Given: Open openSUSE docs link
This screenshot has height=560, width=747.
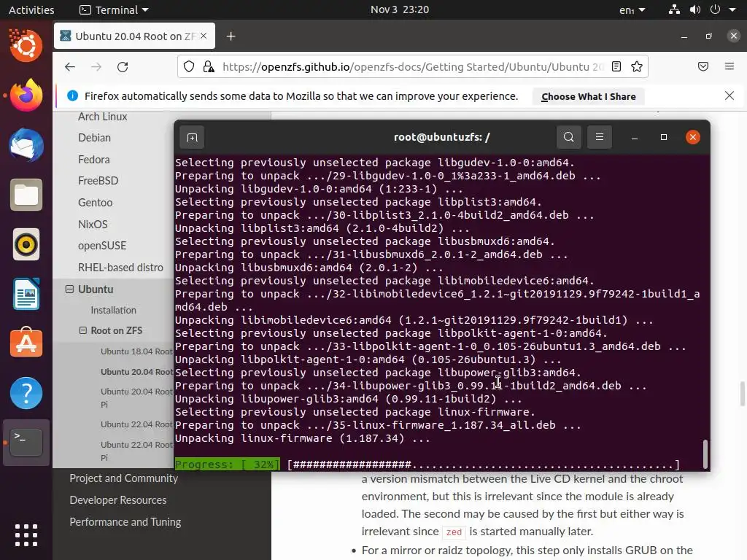Looking at the screenshot, I should coord(102,246).
